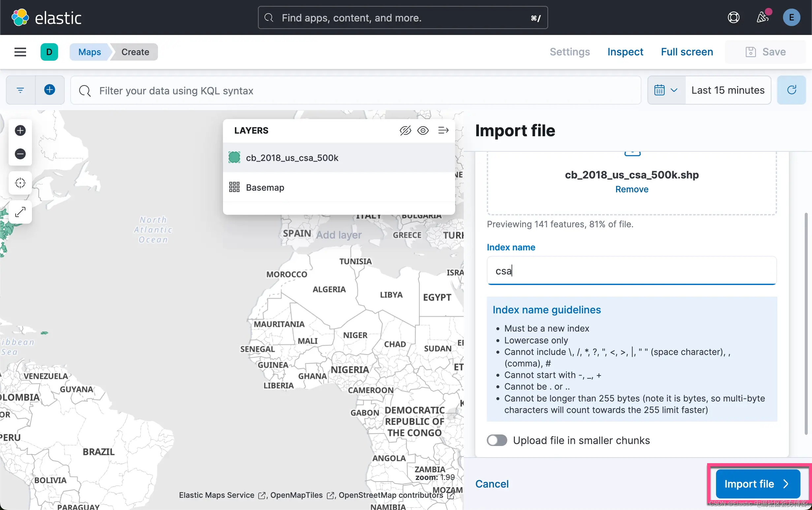Show all layers with the eye icon
This screenshot has height=510, width=812.
[423, 131]
